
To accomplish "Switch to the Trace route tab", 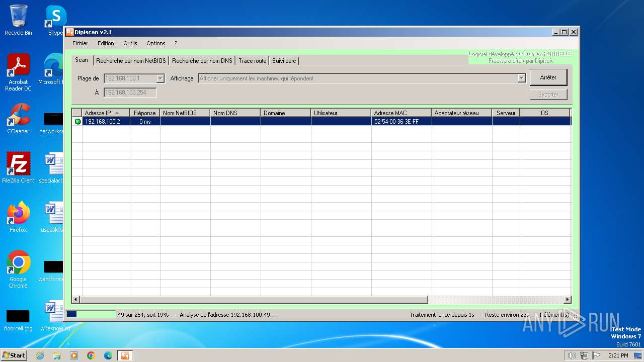I will point(253,61).
